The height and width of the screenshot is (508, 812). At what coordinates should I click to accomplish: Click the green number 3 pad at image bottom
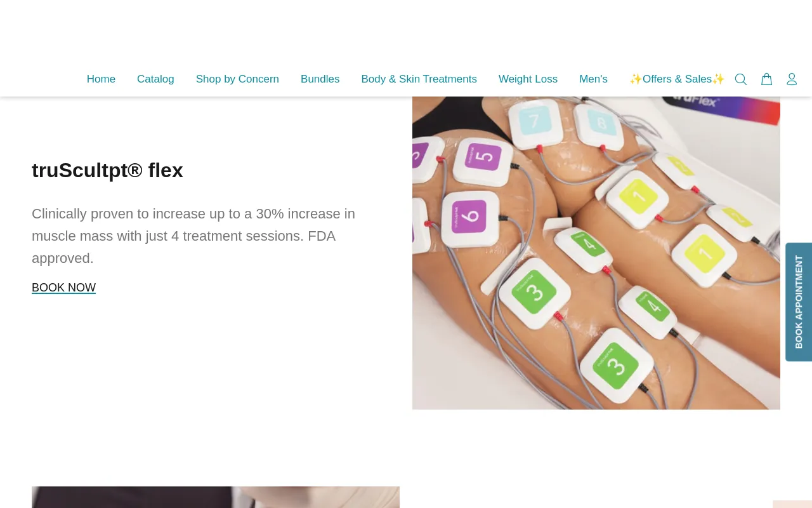(615, 365)
